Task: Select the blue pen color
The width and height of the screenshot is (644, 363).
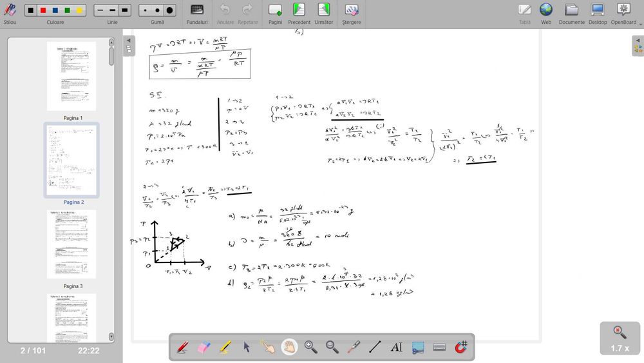Action: tap(55, 10)
